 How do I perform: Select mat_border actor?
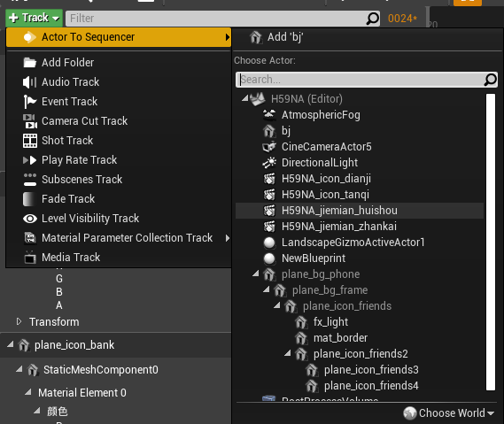pos(360,338)
